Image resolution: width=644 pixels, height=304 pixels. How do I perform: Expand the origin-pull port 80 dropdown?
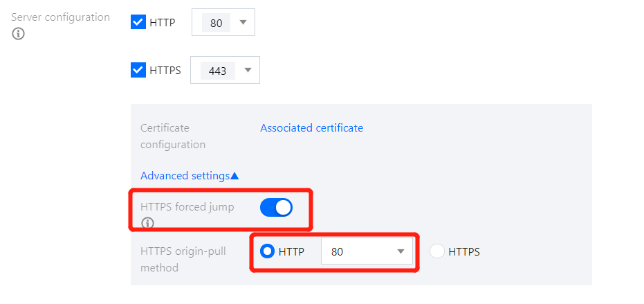click(400, 252)
